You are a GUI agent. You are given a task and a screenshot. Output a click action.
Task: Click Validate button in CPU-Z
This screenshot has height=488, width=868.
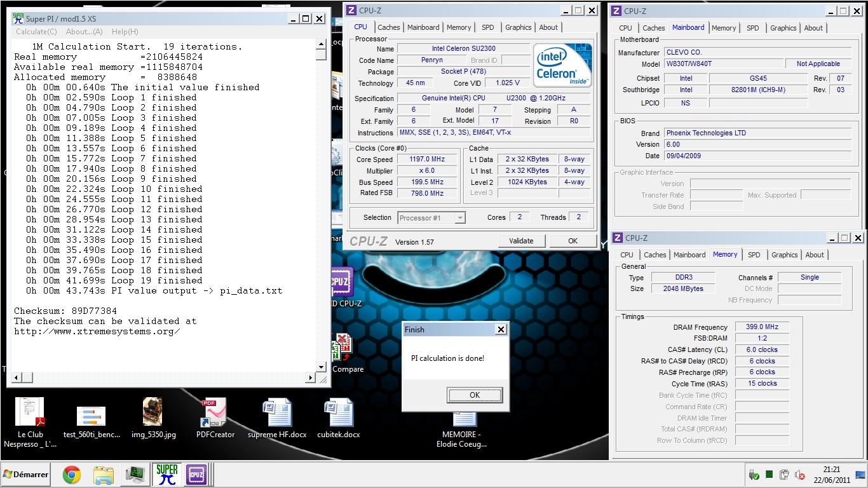[x=521, y=241]
